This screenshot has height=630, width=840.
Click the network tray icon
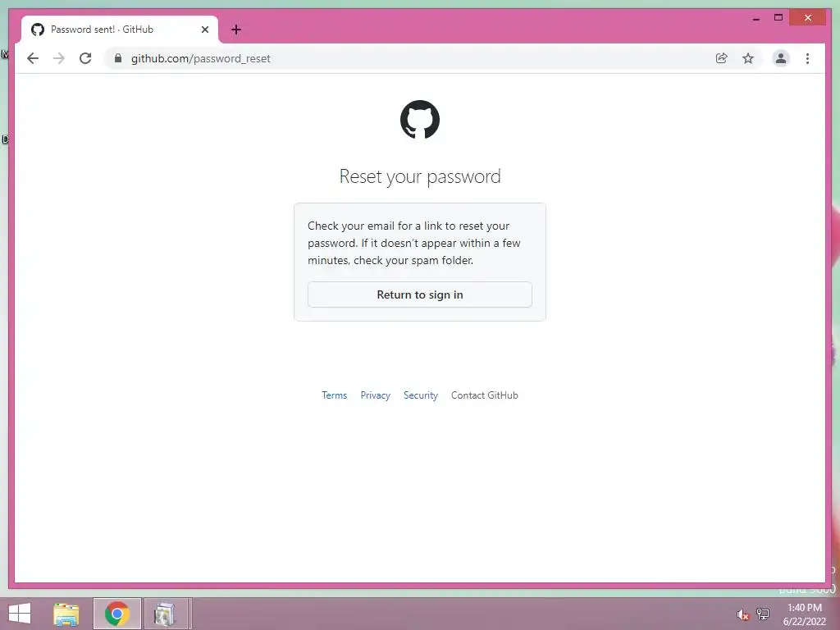(x=763, y=614)
